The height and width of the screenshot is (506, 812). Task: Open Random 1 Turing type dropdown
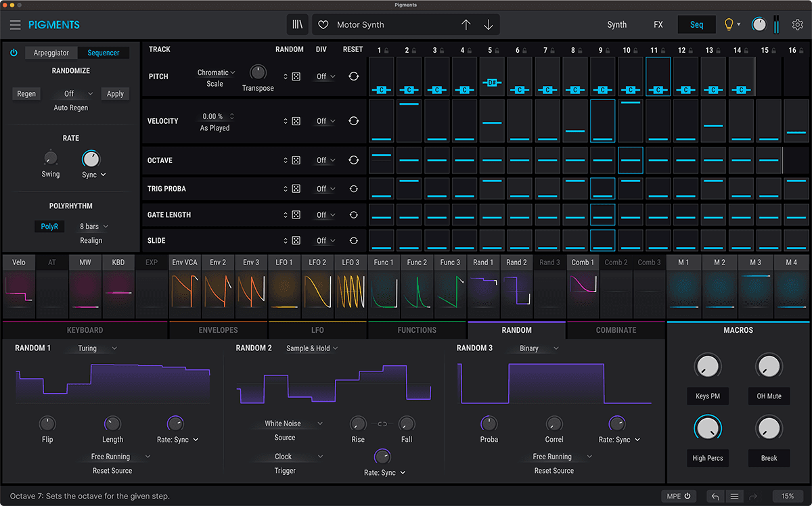coord(92,348)
